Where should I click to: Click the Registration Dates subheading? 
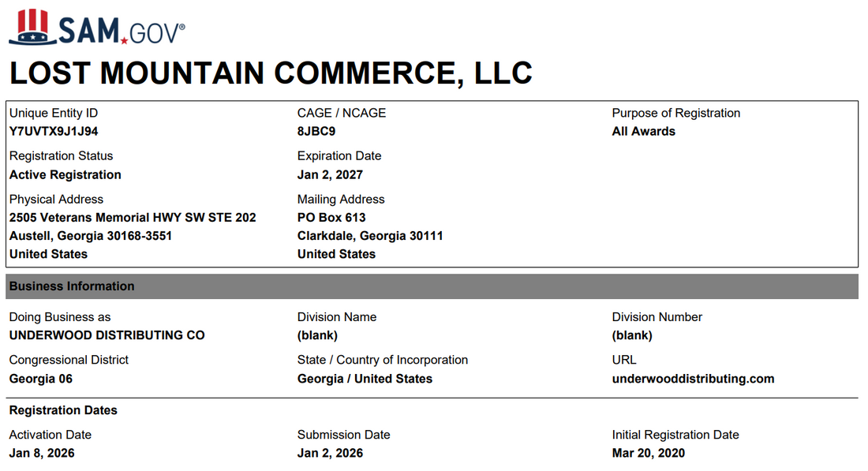(63, 410)
